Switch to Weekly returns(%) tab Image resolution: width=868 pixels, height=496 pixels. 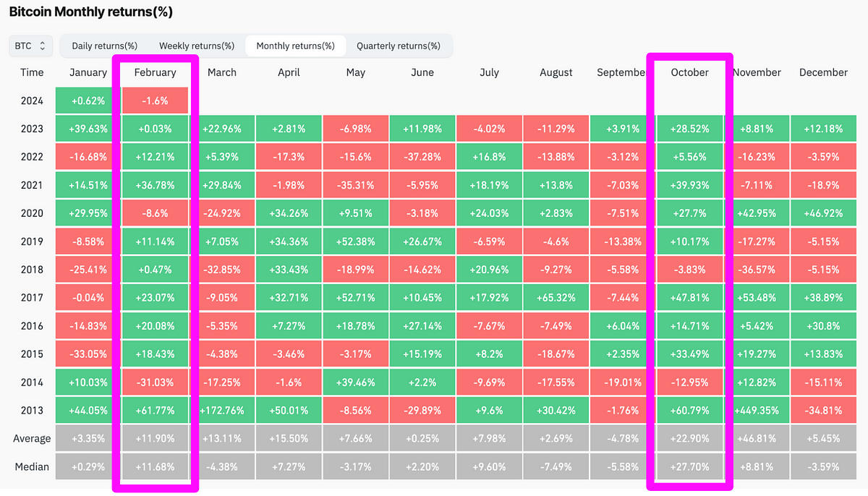click(x=197, y=46)
